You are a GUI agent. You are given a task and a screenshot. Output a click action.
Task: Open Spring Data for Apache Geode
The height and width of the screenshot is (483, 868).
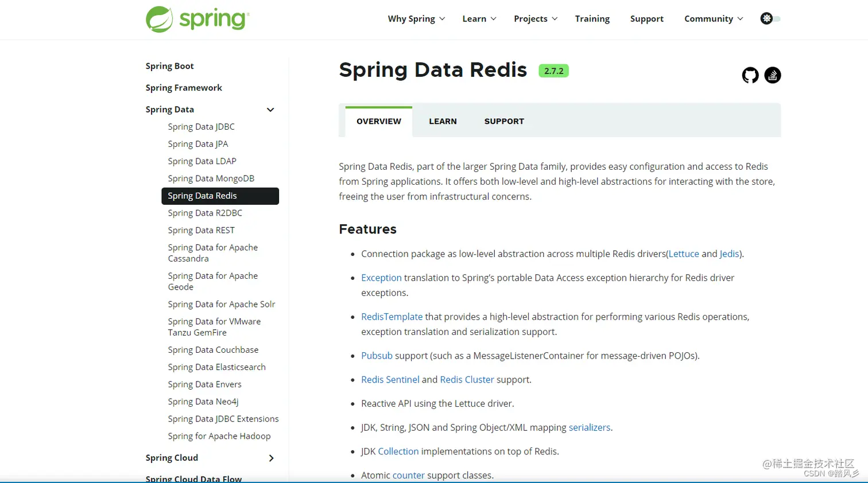coord(213,281)
